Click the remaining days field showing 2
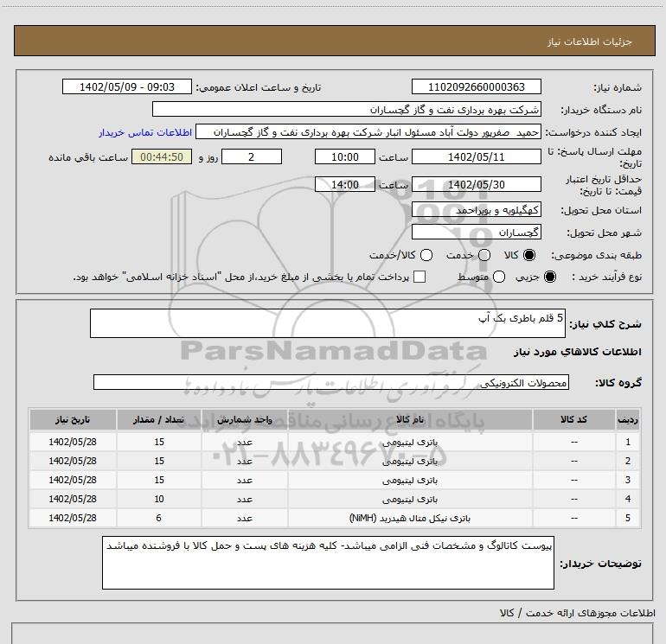Viewport: 666px width, 644px height. (252, 156)
